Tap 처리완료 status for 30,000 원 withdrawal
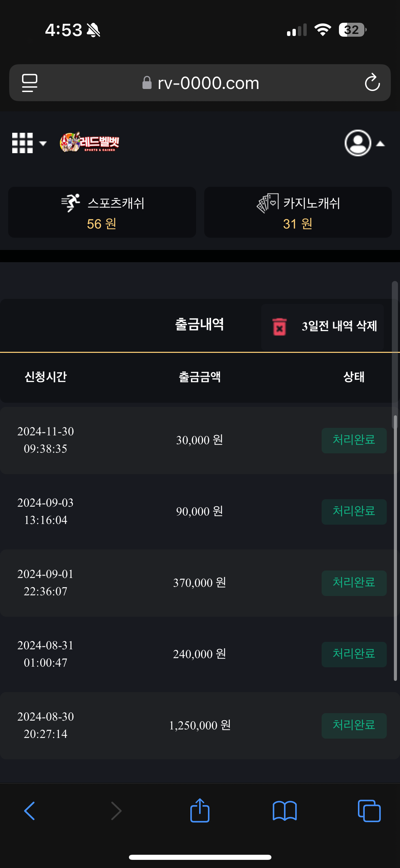 pyautogui.click(x=354, y=440)
